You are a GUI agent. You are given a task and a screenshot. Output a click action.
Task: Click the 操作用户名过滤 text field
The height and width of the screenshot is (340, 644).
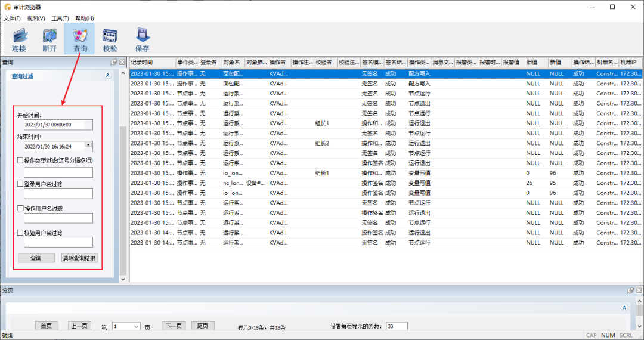(58, 218)
